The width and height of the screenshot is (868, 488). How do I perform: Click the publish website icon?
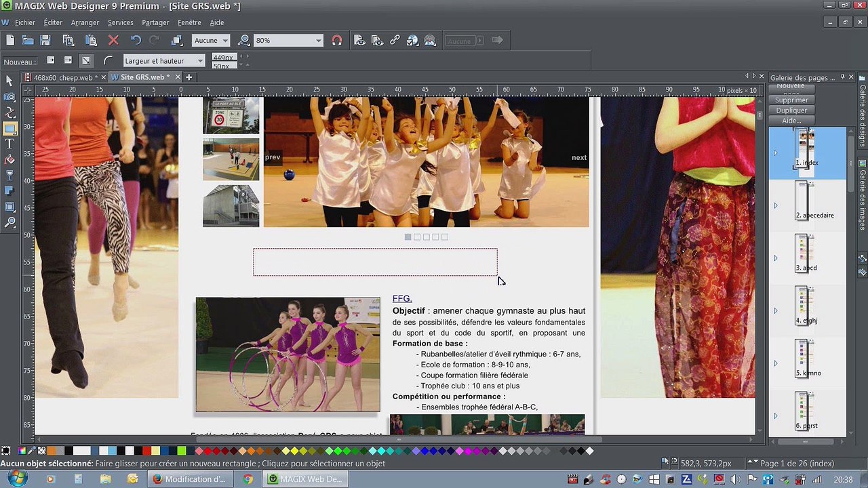coord(430,41)
